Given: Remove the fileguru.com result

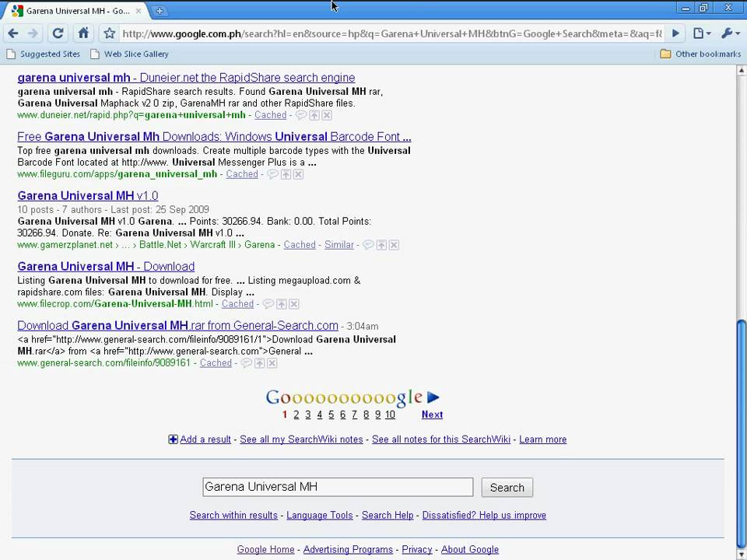Looking at the screenshot, I should pyautogui.click(x=298, y=174).
